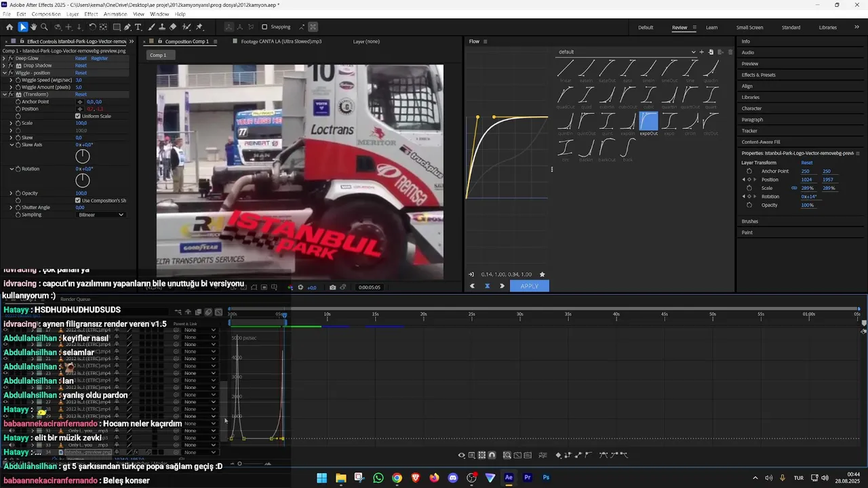Open the Windows Start menu
Image resolution: width=868 pixels, height=488 pixels.
coord(322,478)
